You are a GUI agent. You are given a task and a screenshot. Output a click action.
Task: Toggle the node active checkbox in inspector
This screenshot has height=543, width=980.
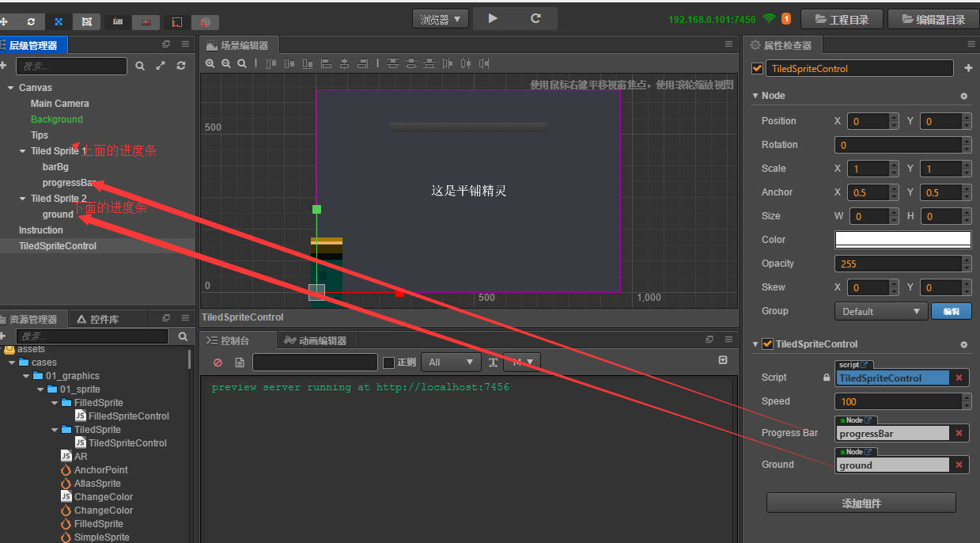(x=757, y=68)
